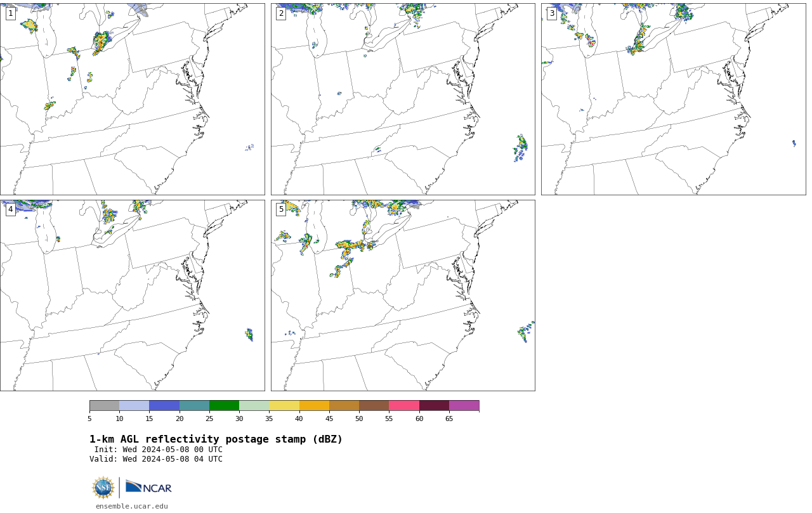Image resolution: width=812 pixels, height=513 pixels.
Task: Open ensemble member 3 reflectivity map
Action: coord(673,99)
